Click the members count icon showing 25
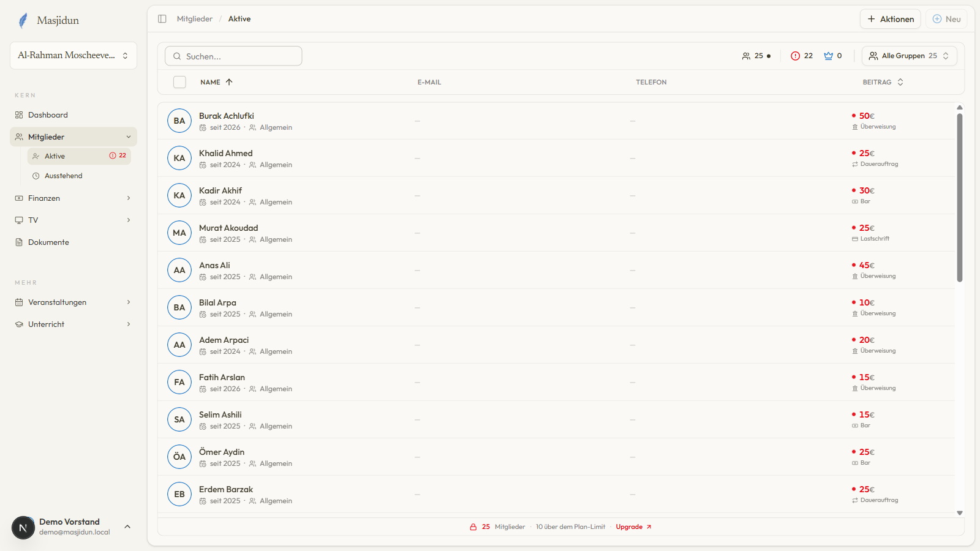Image resolution: width=980 pixels, height=551 pixels. 746,56
